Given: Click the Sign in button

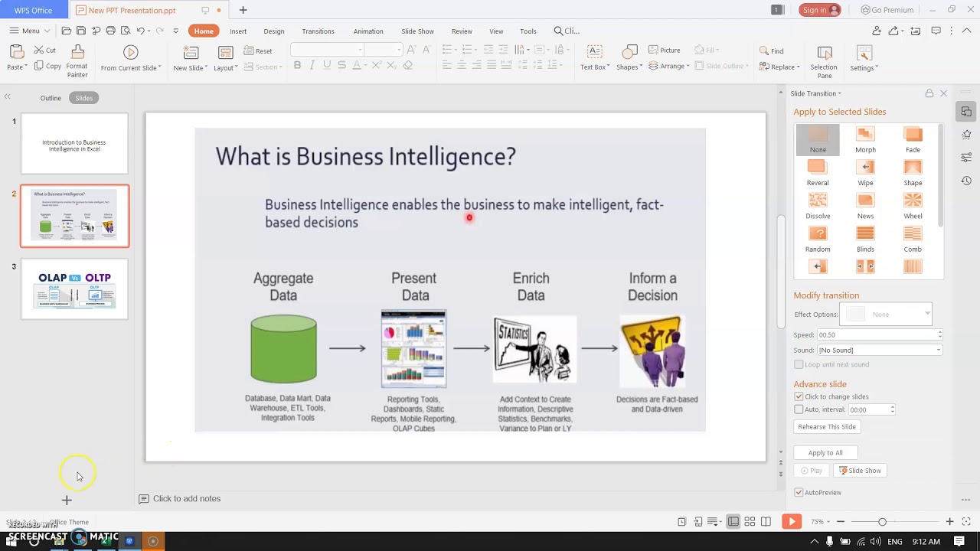Looking at the screenshot, I should (x=820, y=10).
